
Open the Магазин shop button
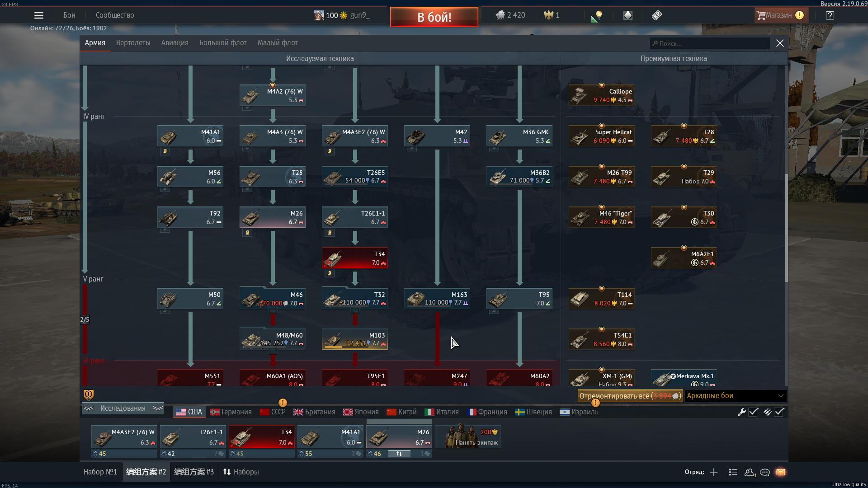[x=781, y=15]
